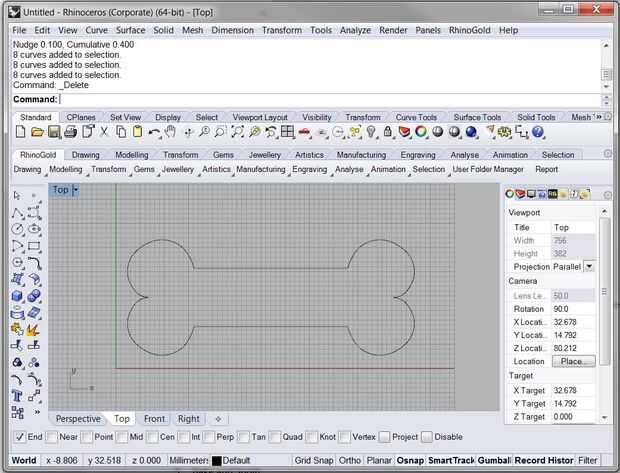Click the light bulb Hide Objects icon
This screenshot has height=473, width=620.
coord(371,132)
